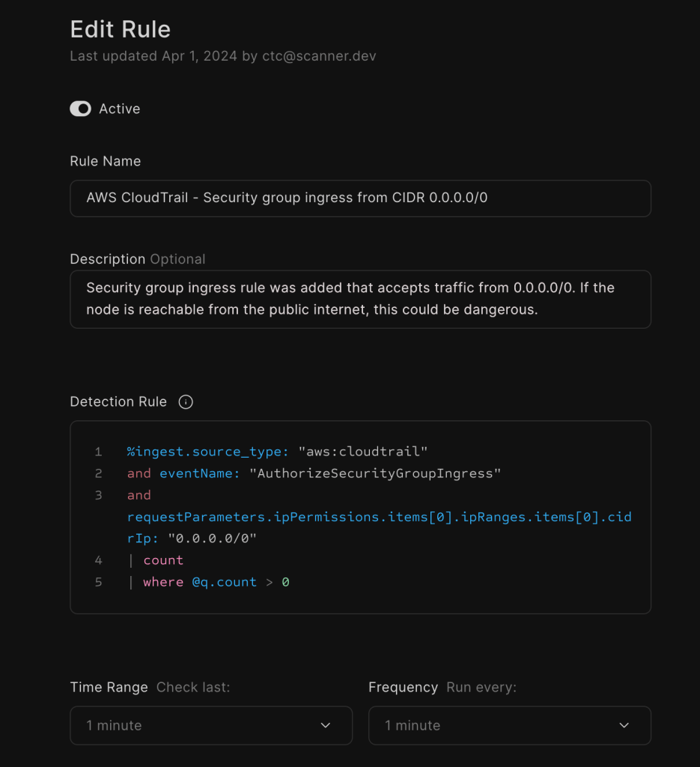Click the Description text area
700x767 pixels.
pos(360,300)
